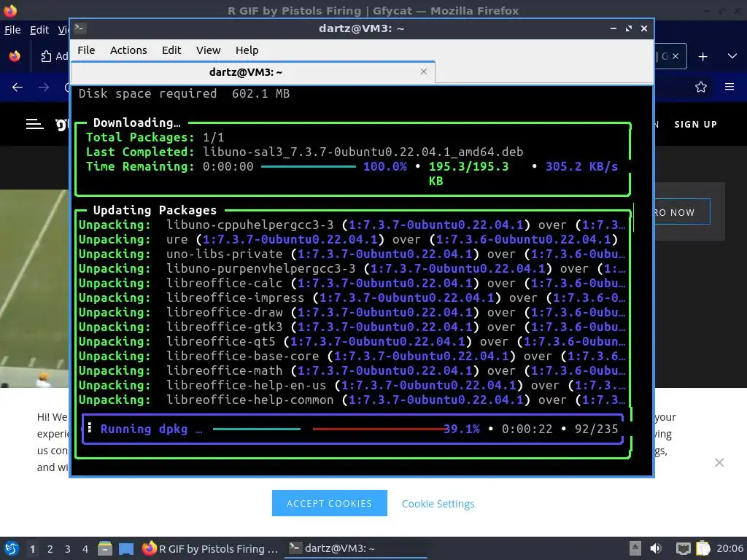747x560 pixels.
Task: Switch to workspace 1 in the taskbar
Action: point(32,549)
